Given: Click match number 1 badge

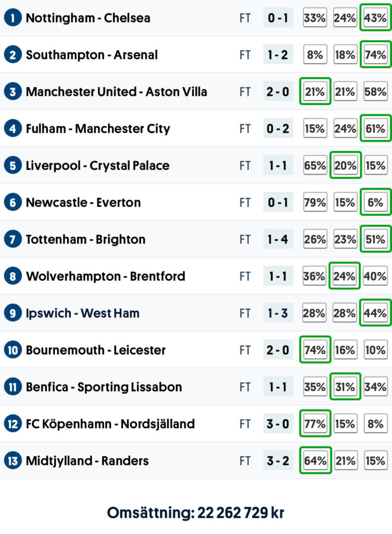Looking at the screenshot, I should point(13,18).
